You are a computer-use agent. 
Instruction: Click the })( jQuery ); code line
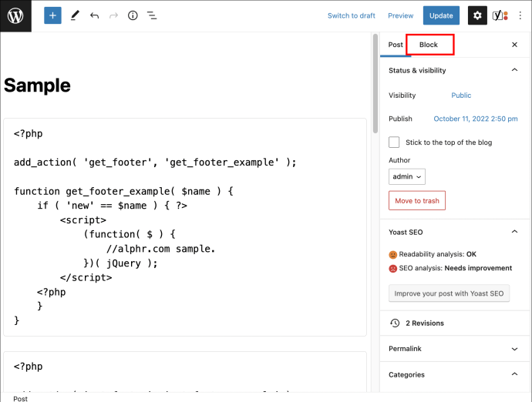click(120, 263)
